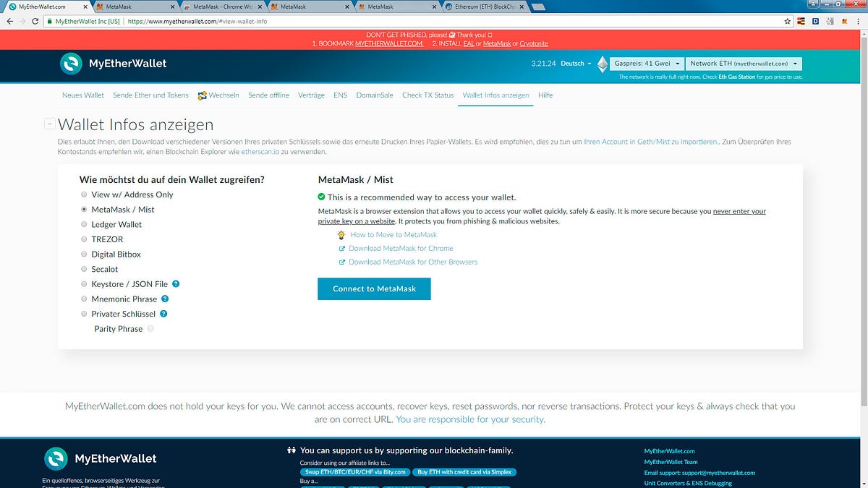This screenshot has width=868, height=488.
Task: Open the Chrome three-dot menu
Action: [858, 21]
